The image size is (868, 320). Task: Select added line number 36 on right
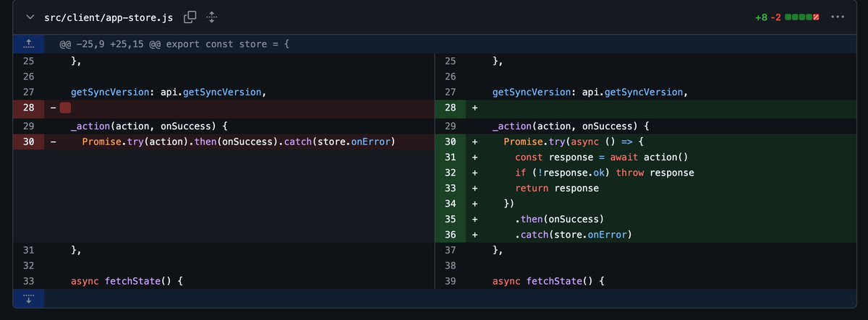450,234
